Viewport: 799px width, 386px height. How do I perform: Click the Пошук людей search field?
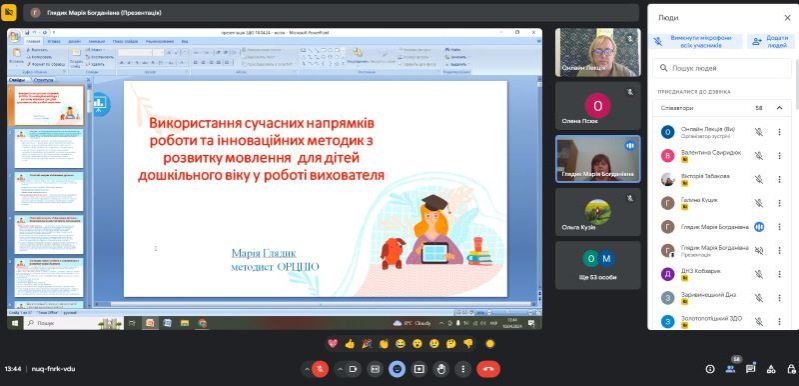click(722, 68)
